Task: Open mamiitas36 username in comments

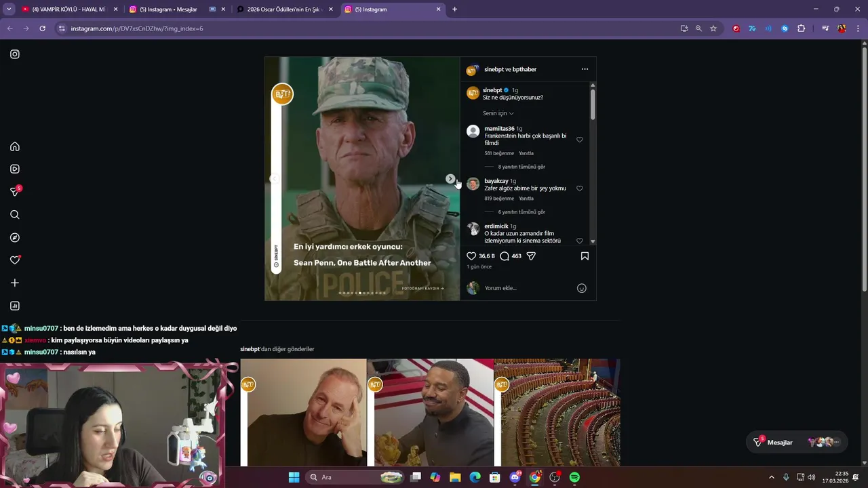Action: (x=499, y=129)
